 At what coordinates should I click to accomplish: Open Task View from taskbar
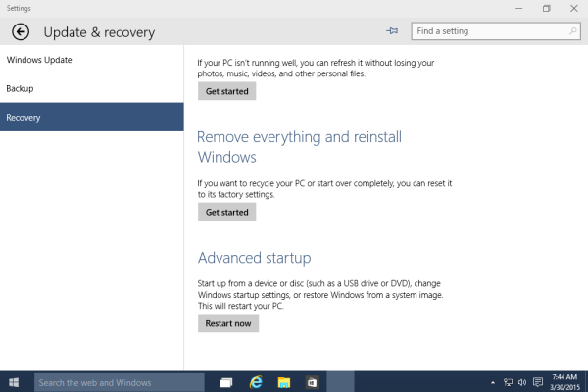click(x=226, y=382)
